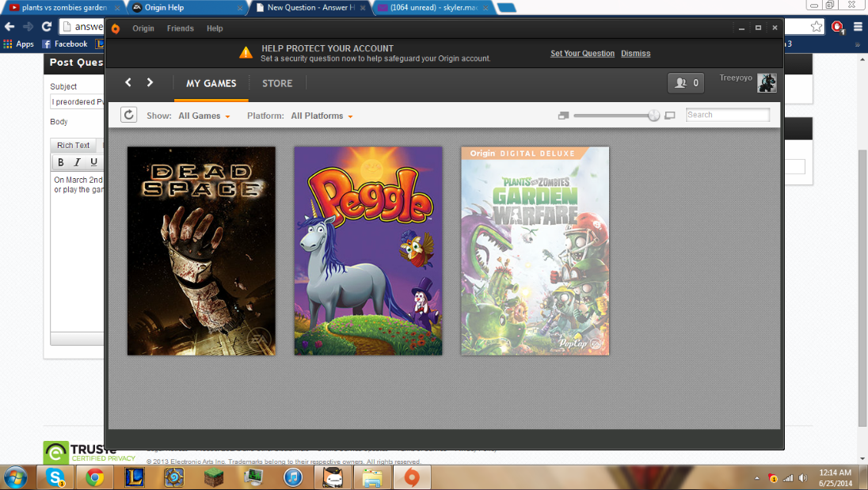Screen dimensions: 868x490
Task: Switch to the 1064 unread mail tab
Action: click(x=432, y=8)
